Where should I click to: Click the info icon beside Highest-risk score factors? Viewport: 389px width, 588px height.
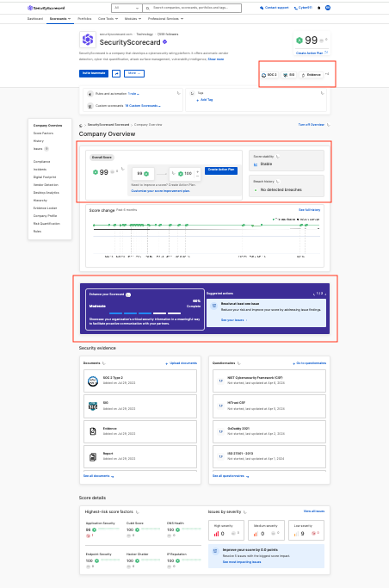point(138,512)
